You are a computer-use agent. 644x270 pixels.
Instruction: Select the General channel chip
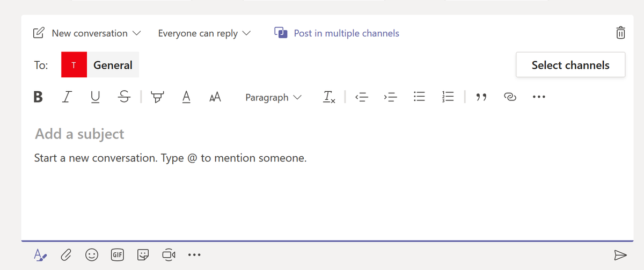point(100,65)
